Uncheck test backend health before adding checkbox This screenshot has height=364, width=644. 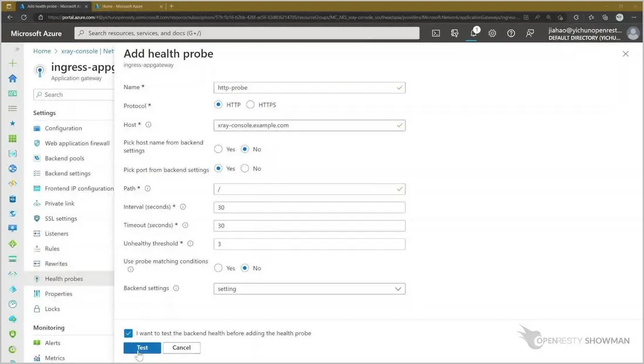coord(128,333)
